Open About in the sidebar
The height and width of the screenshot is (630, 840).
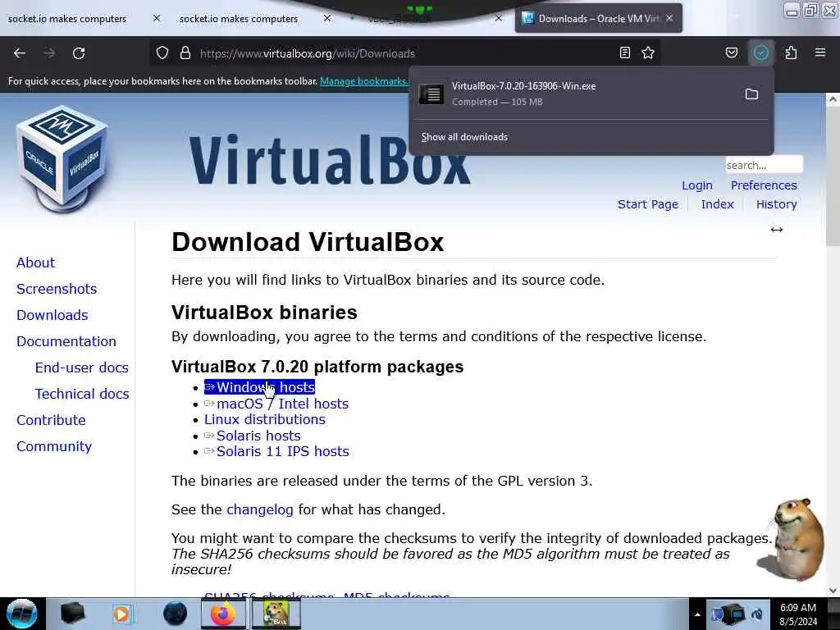pyautogui.click(x=36, y=263)
